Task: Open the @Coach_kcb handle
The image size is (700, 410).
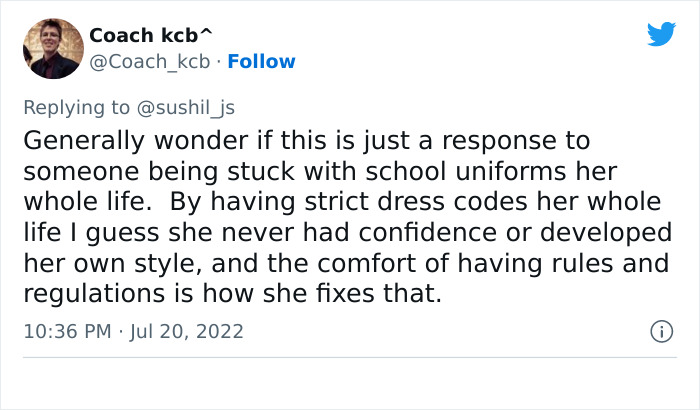Action: (x=150, y=62)
